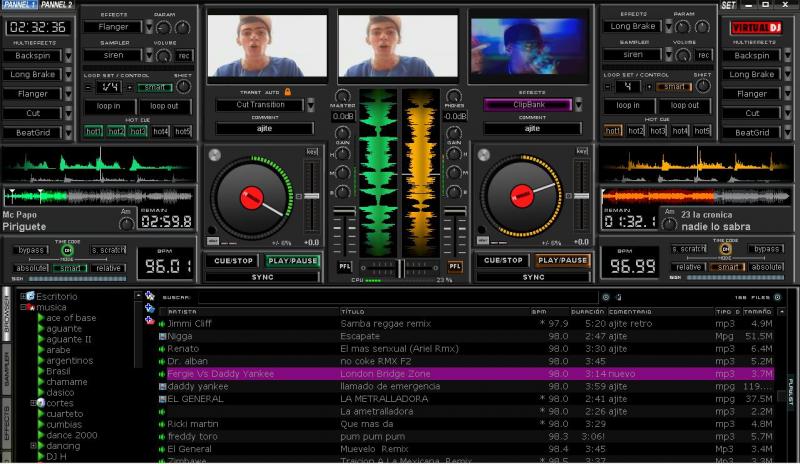This screenshot has width=800, height=464.
Task: Click the master volume knob
Action: [x=342, y=96]
